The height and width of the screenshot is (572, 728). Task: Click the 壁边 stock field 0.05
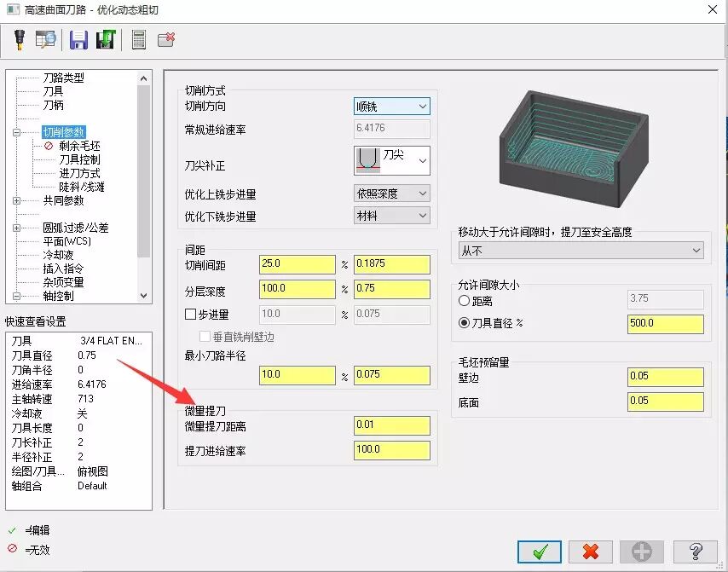click(x=665, y=377)
